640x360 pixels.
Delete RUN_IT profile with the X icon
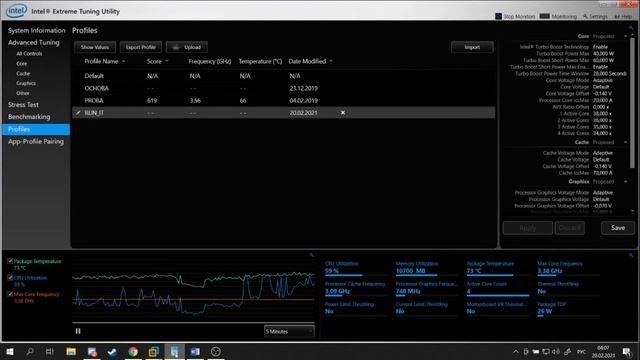point(343,112)
